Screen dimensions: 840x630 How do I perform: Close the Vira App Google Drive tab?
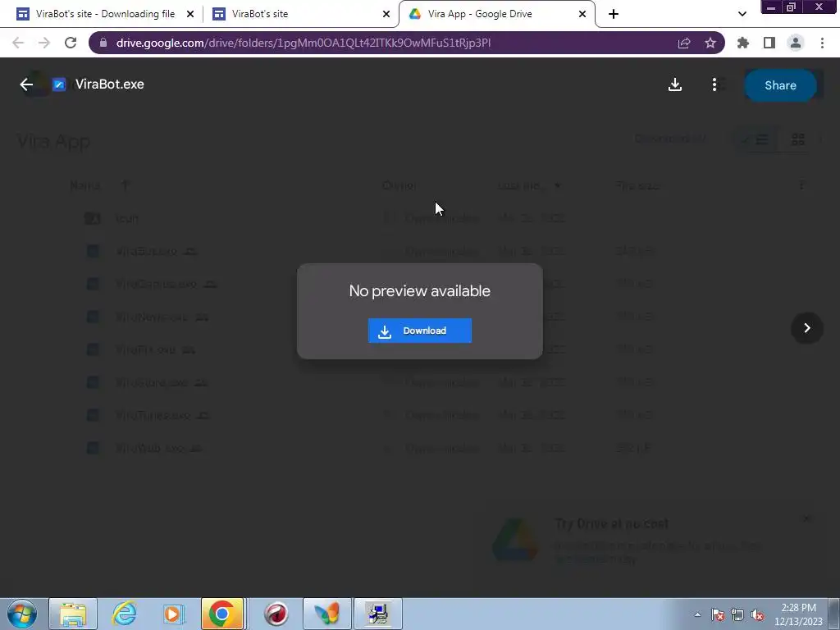pos(582,15)
